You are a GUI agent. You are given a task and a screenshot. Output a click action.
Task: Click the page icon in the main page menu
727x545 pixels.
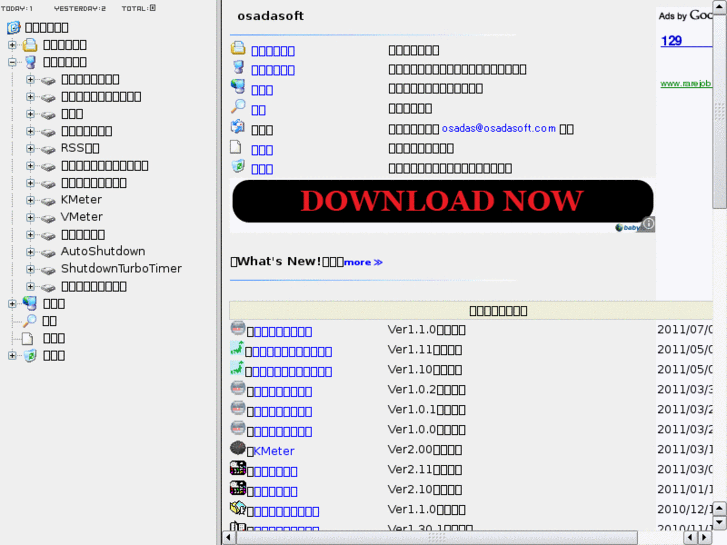click(236, 147)
